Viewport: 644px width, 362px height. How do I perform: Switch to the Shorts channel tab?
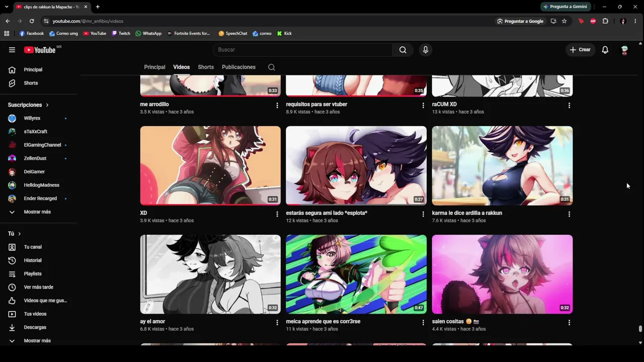206,67
